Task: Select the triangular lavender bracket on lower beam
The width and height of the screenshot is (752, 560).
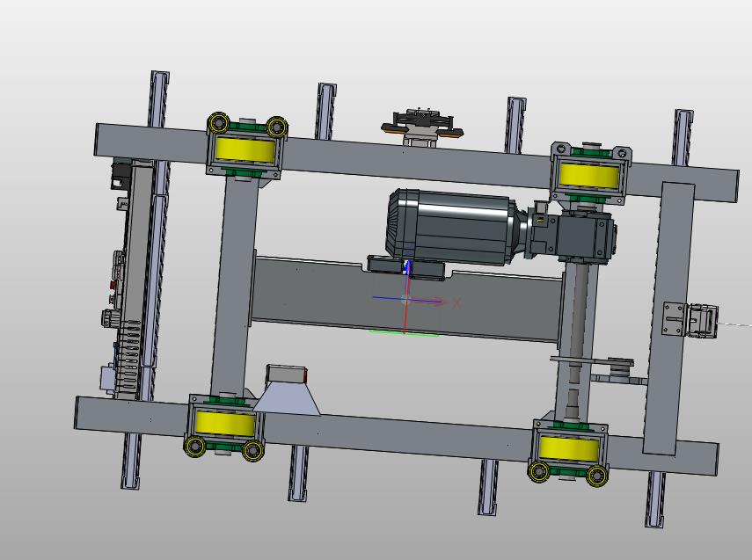Action: pos(287,398)
